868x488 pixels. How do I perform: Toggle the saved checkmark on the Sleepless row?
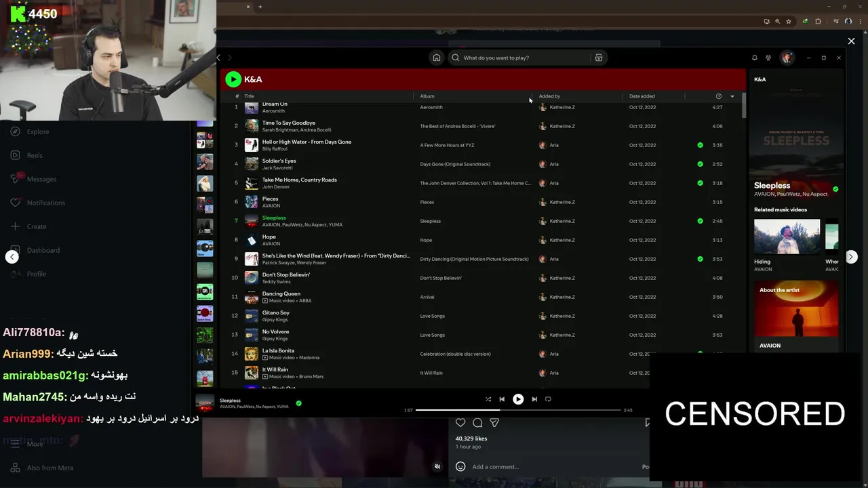(x=701, y=221)
